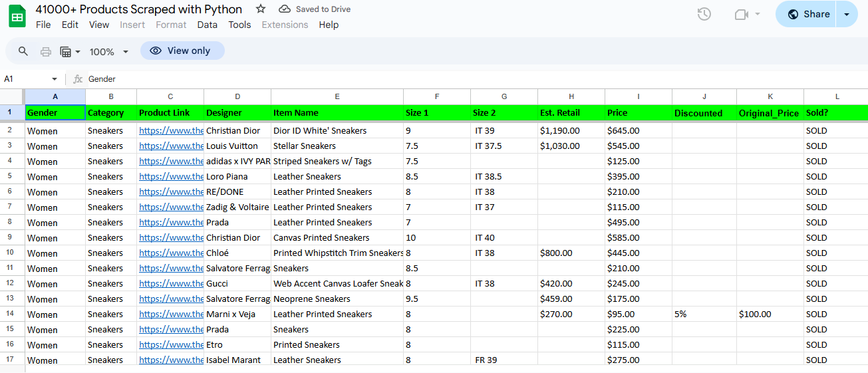868x373 pixels.
Task: Open the Help menu
Action: click(329, 25)
